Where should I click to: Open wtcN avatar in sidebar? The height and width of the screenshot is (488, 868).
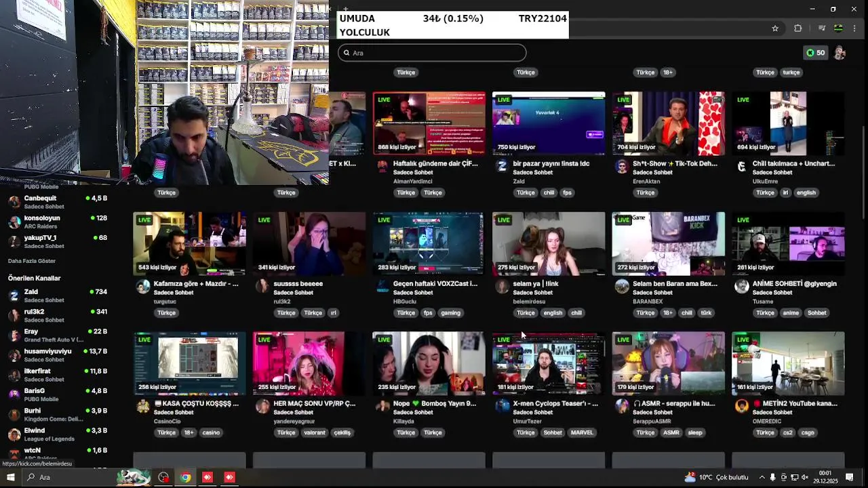click(x=14, y=453)
